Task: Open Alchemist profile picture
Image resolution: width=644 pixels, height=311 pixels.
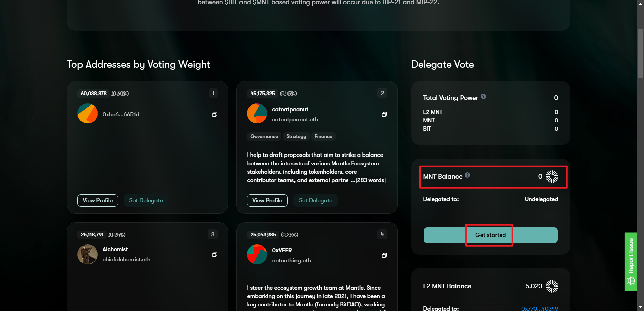Action: (x=88, y=254)
